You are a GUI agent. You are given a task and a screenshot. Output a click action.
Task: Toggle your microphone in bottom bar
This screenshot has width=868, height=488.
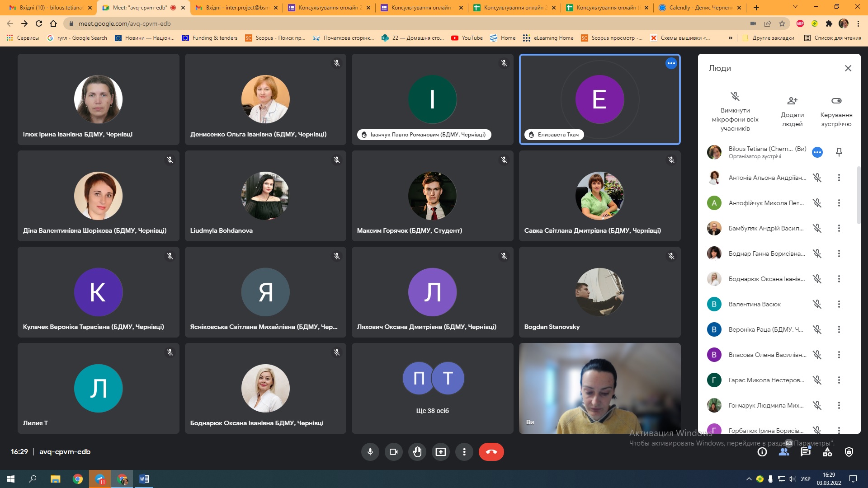click(370, 452)
